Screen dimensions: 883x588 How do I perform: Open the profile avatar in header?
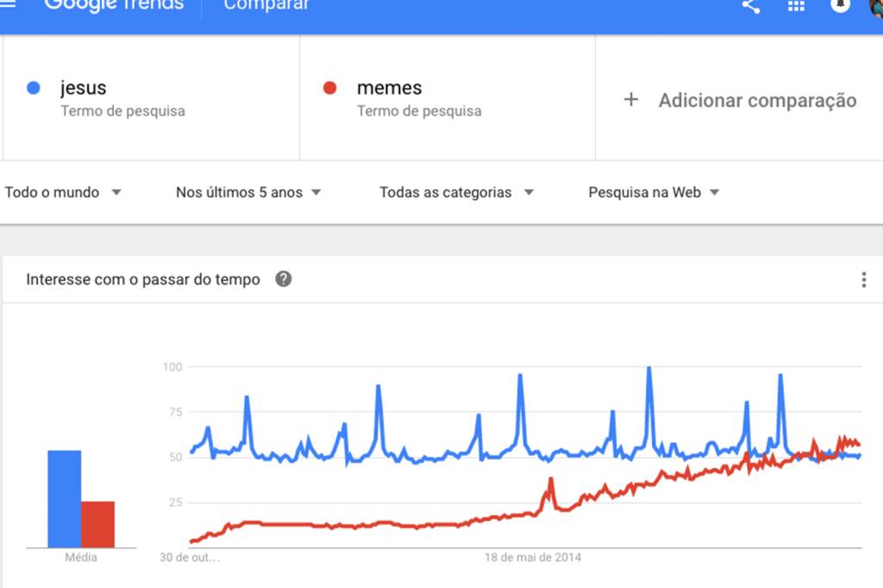click(876, 7)
